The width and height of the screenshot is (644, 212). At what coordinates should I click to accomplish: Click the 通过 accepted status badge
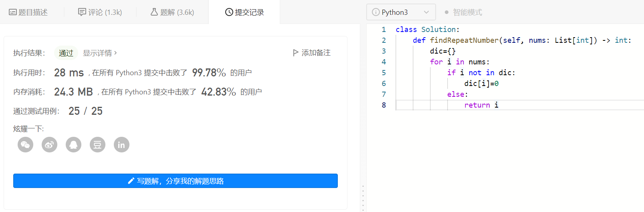[x=66, y=53]
